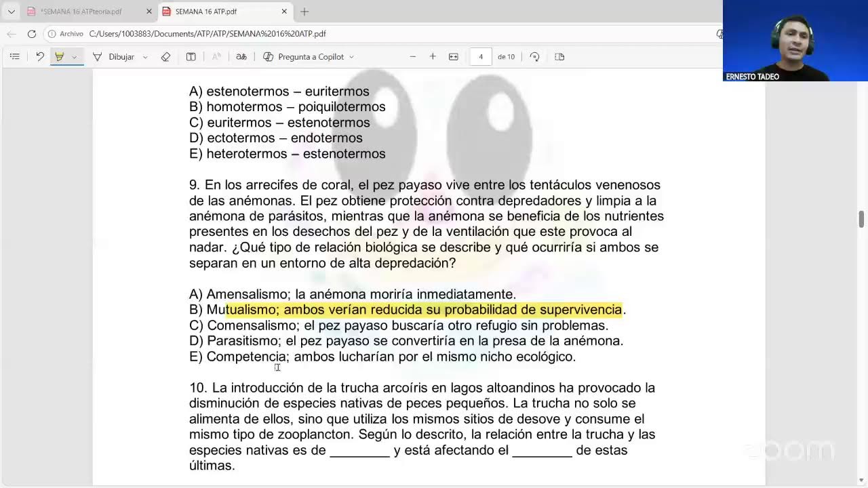Open the tab list chevron at the window corner
This screenshot has width=868, height=488.
pos(11,12)
